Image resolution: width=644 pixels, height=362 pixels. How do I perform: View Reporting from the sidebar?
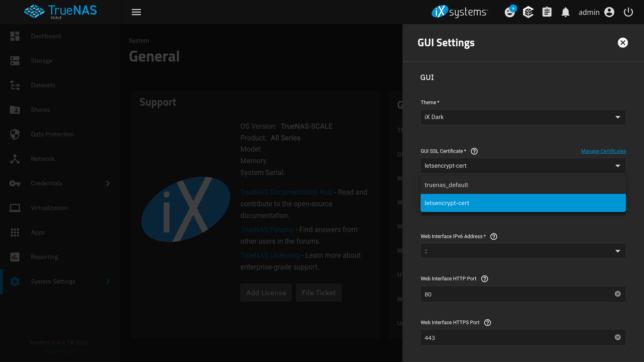pyautogui.click(x=44, y=257)
